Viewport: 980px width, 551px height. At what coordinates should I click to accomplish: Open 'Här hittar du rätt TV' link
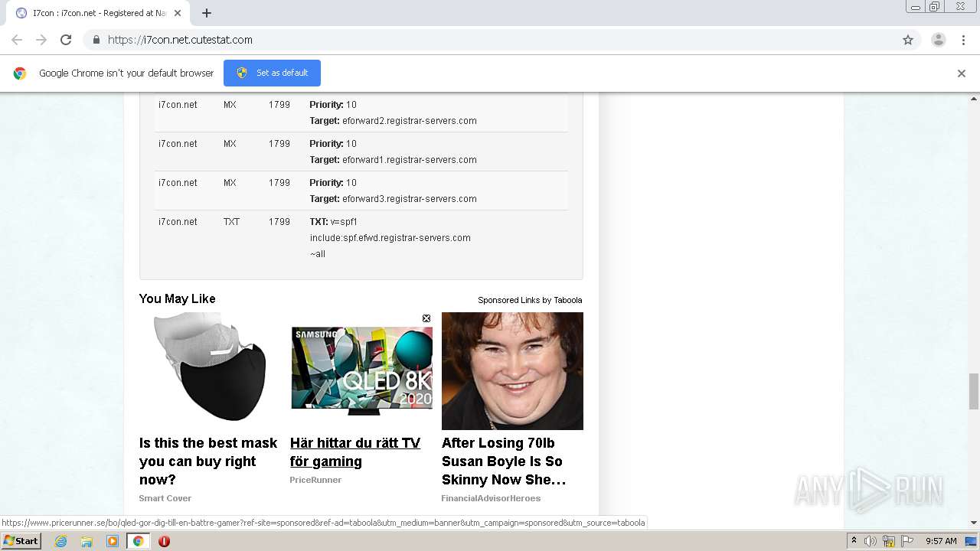(x=355, y=452)
